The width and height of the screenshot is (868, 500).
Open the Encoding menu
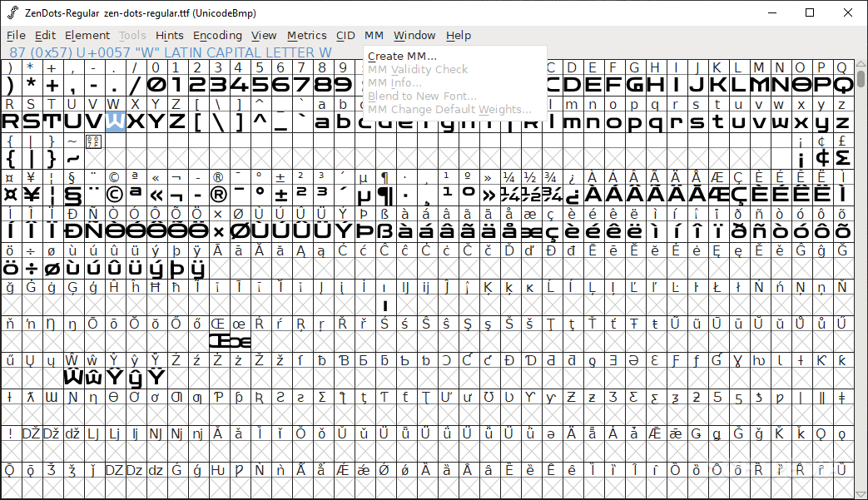click(217, 36)
